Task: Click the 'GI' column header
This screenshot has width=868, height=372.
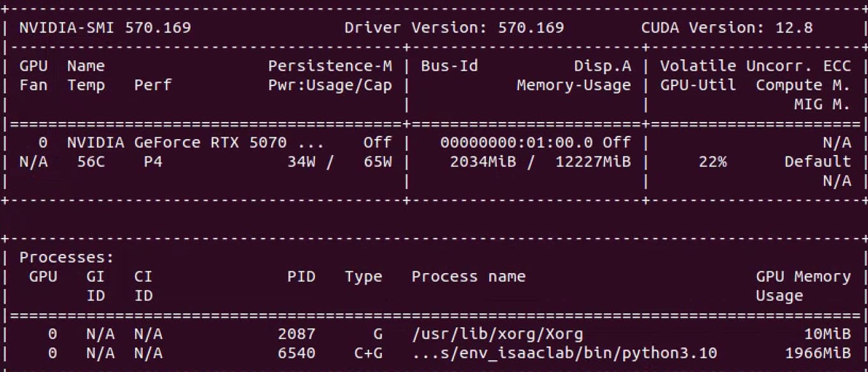Action: click(x=96, y=276)
